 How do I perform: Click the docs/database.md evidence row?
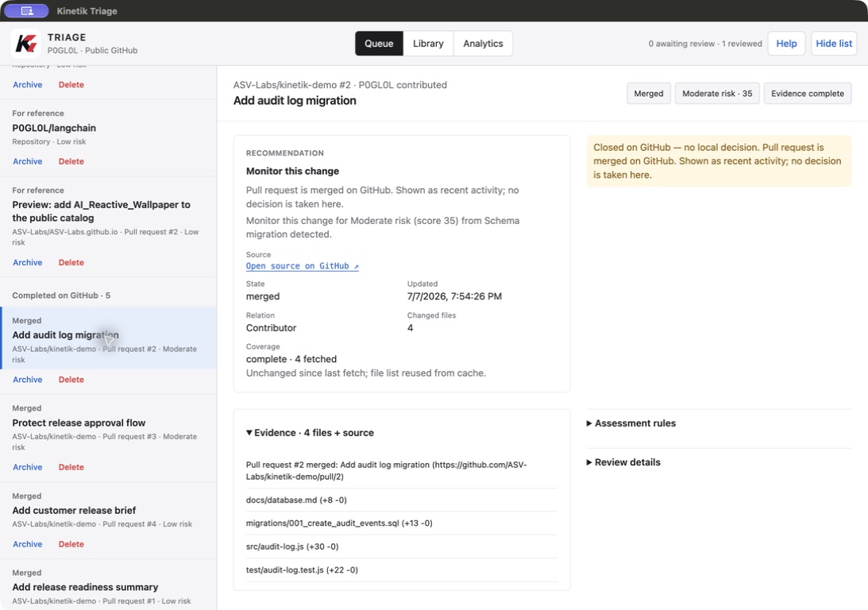pos(401,500)
